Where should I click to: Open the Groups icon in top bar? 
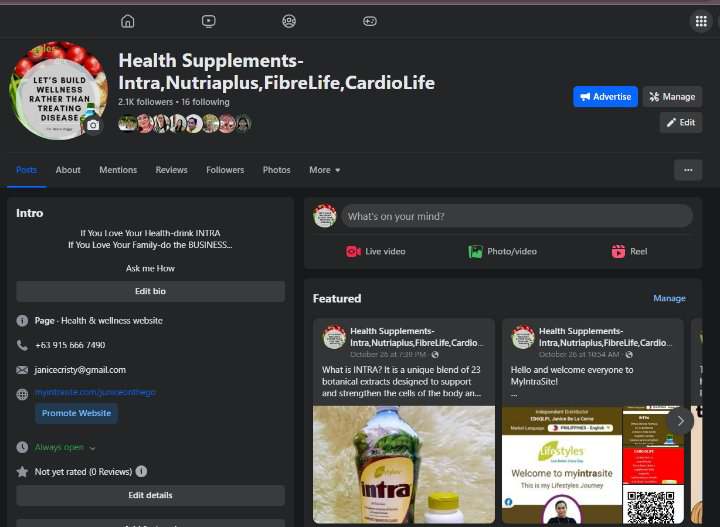[289, 21]
